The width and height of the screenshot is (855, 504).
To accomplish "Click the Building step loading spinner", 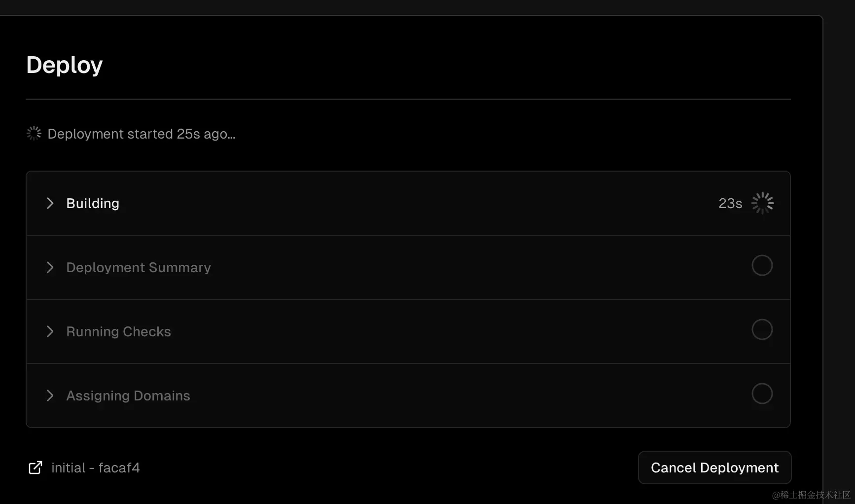I will (762, 203).
